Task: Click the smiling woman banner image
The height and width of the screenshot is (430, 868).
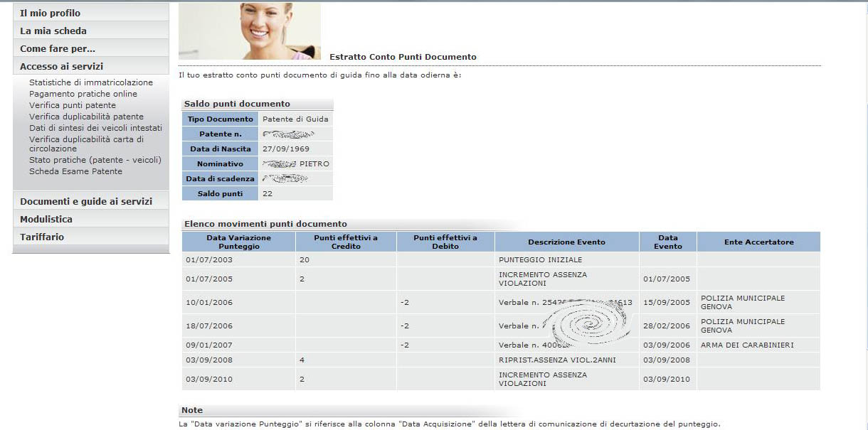Action: pos(249,31)
